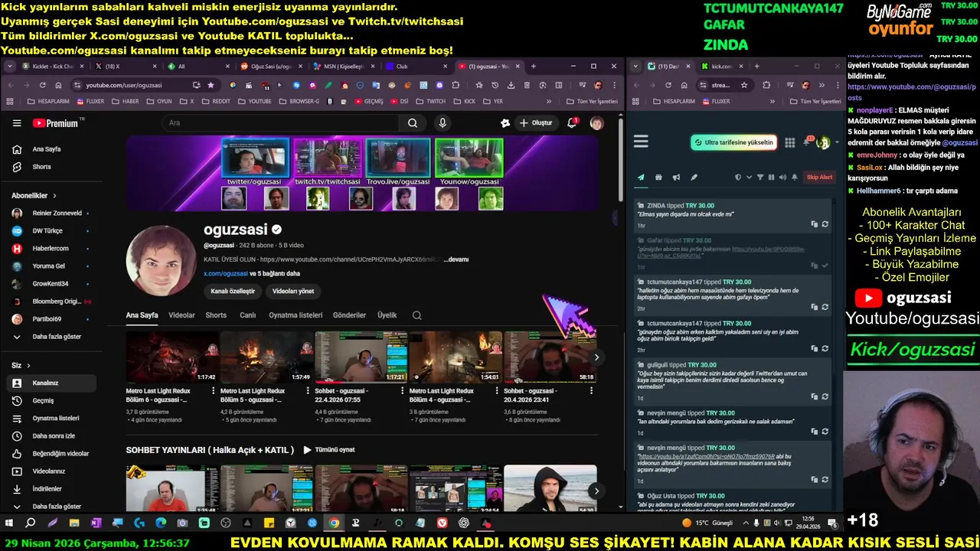Open the x.com/oguzsasi channel link
Image resolution: width=980 pixels, height=551 pixels.
click(226, 273)
